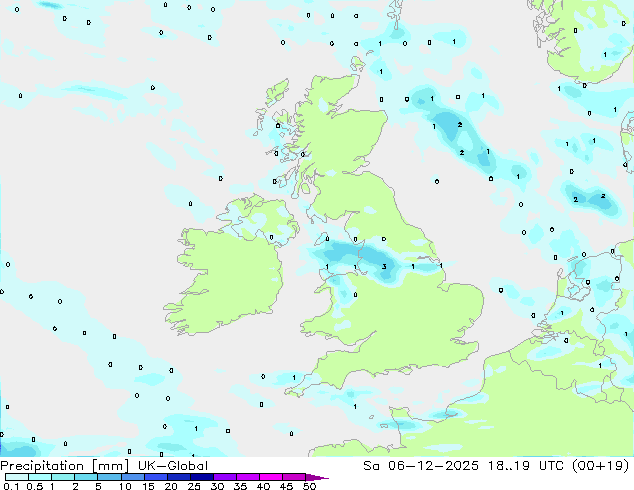
Task: Click the 20–25 mm legend color box
Action: coord(179,477)
